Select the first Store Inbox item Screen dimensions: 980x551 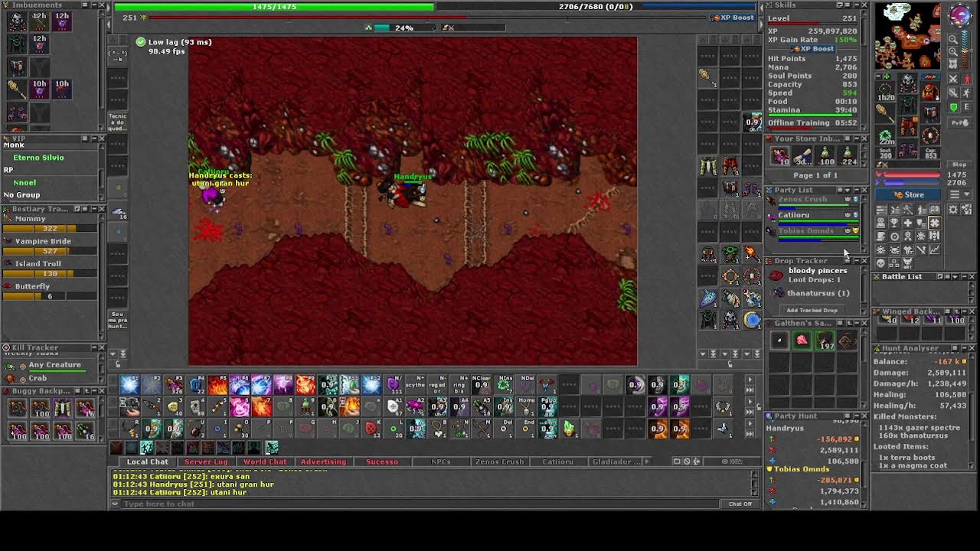[x=779, y=156]
